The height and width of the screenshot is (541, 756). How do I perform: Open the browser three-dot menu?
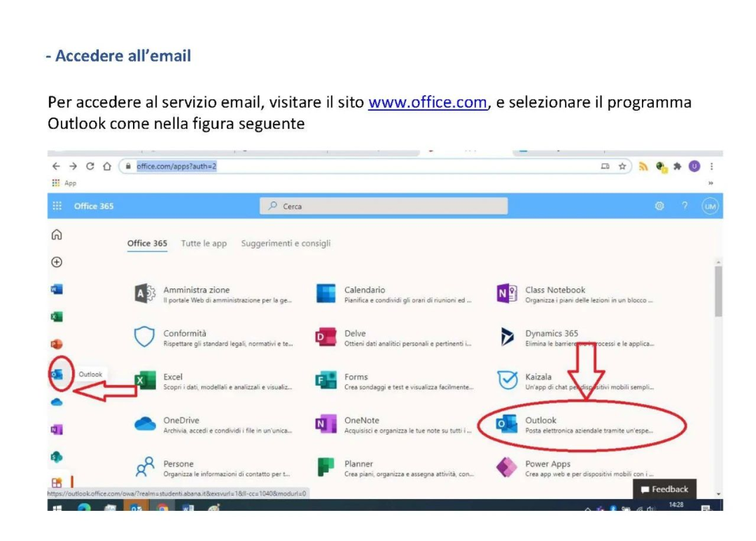712,167
